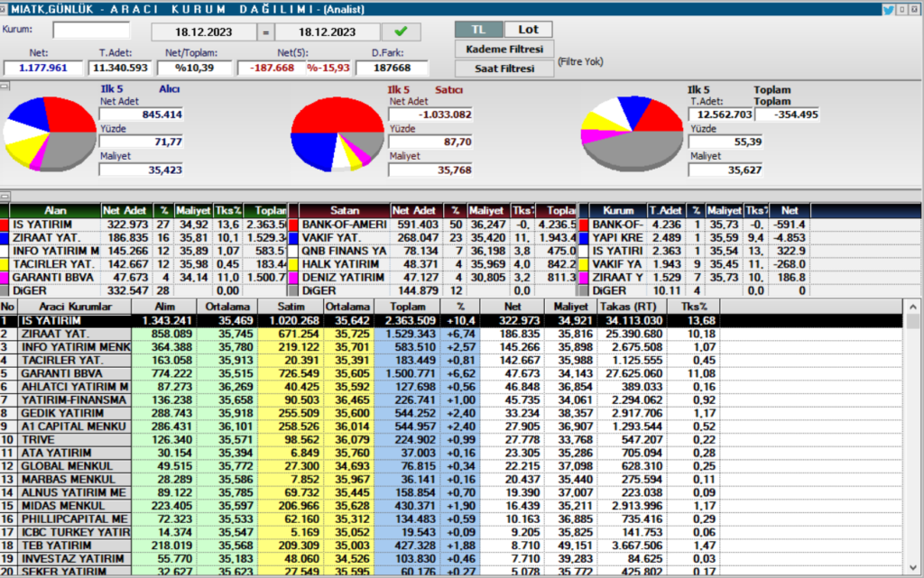The height and width of the screenshot is (578, 924).
Task: Select PHILLIPCAPITAL ME row
Action: [x=451, y=519]
